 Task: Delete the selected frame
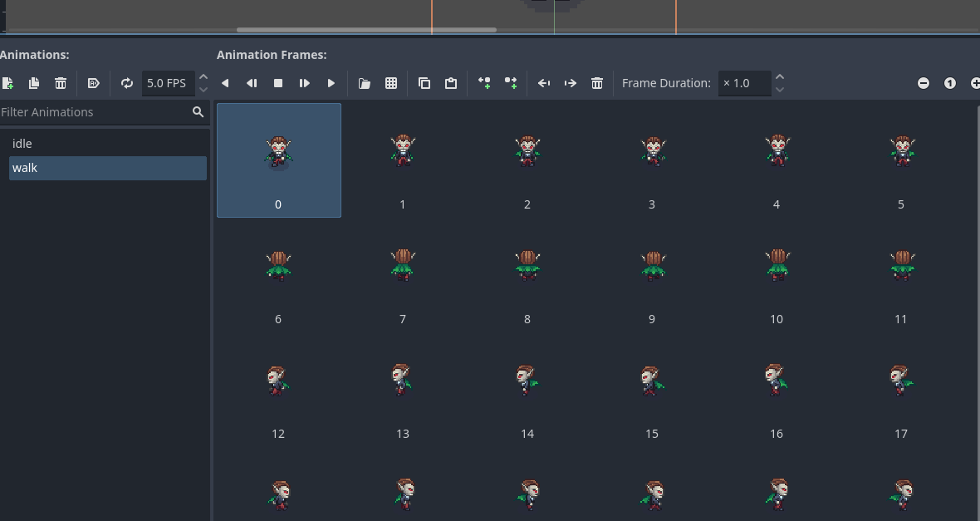coord(597,83)
